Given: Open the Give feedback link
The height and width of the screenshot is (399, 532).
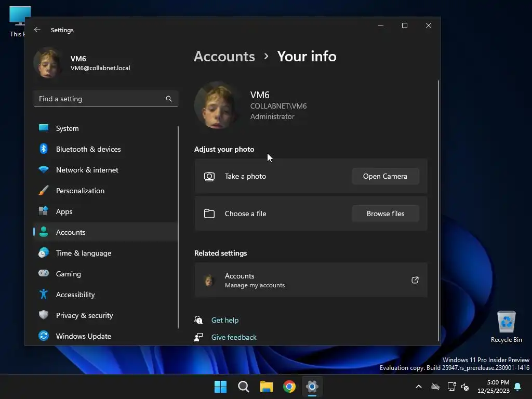Looking at the screenshot, I should pos(234,337).
